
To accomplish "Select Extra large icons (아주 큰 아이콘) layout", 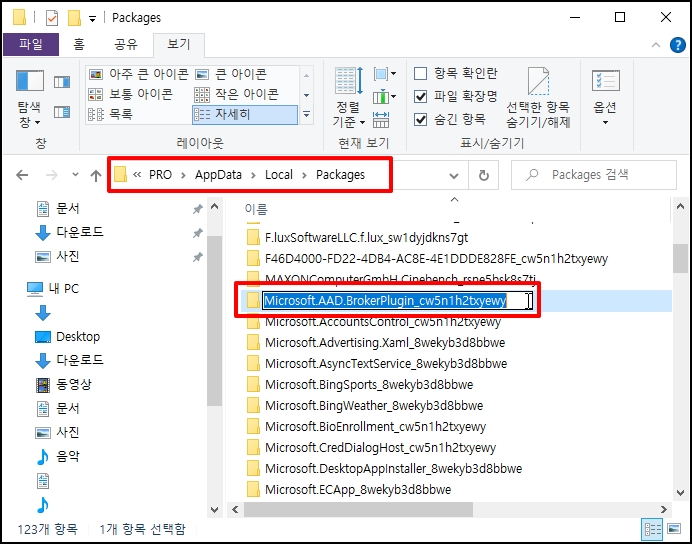I will coord(139,74).
